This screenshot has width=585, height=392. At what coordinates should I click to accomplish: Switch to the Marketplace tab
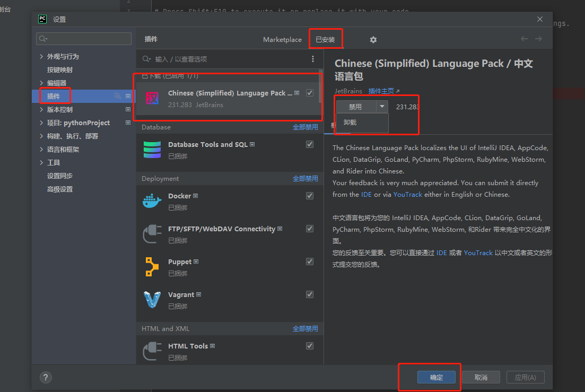coord(283,40)
